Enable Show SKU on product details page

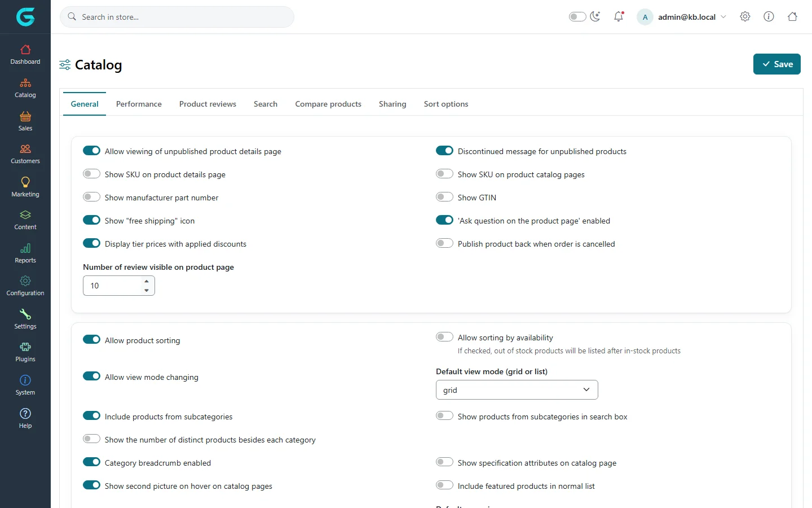point(91,174)
